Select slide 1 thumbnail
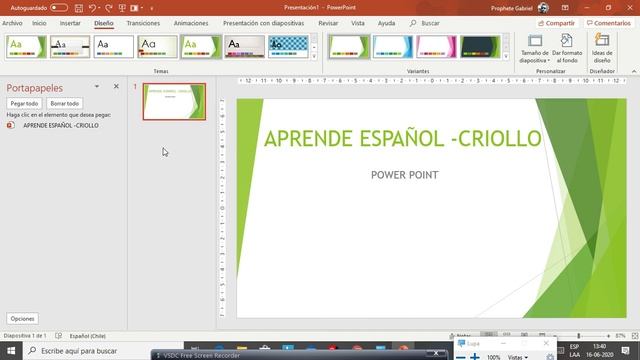Screen dimensions: 640x360 pyautogui.click(x=174, y=102)
